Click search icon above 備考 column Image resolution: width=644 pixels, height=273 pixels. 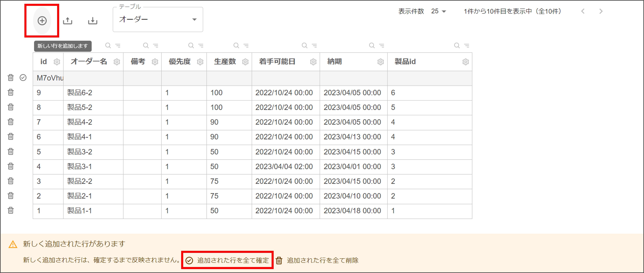(x=146, y=46)
